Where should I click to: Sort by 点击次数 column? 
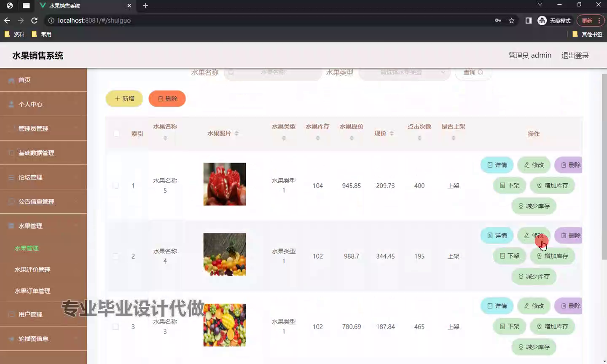(419, 138)
